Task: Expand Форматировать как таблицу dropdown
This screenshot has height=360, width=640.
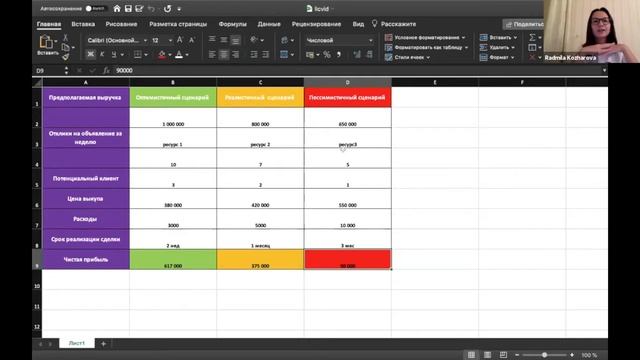Action: pos(467,47)
